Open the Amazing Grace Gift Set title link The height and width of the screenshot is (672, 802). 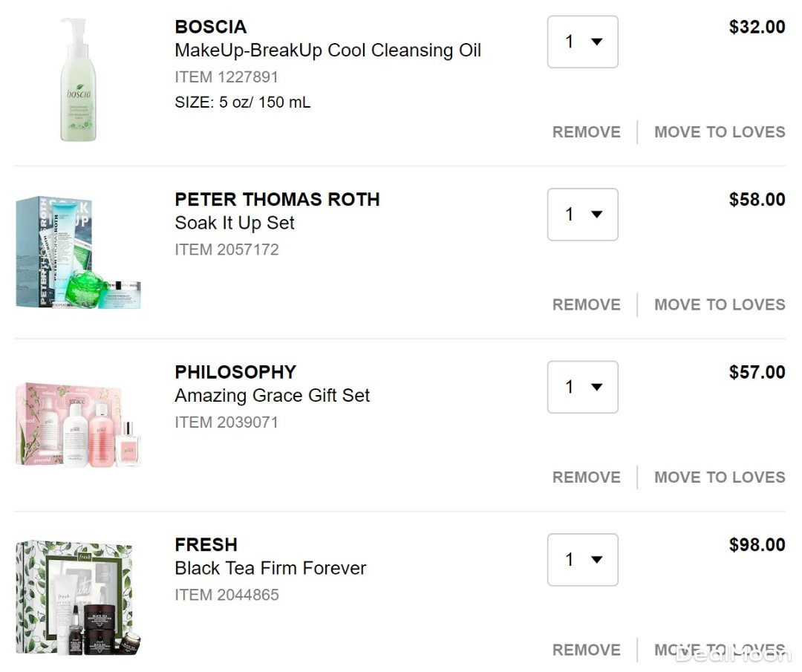[x=272, y=395]
